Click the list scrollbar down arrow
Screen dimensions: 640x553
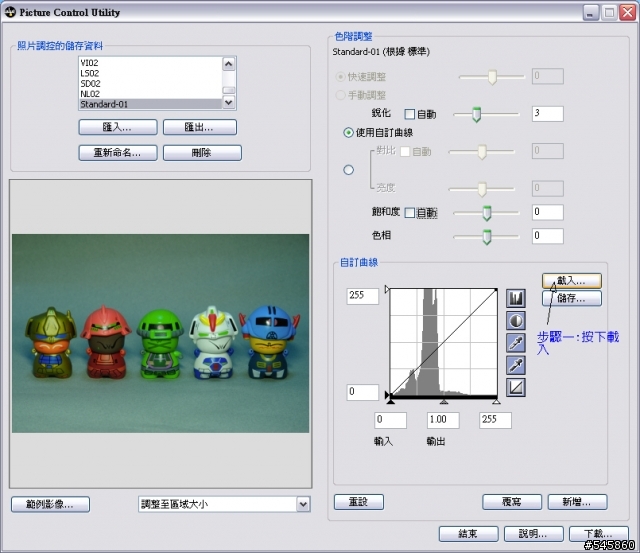[229, 102]
